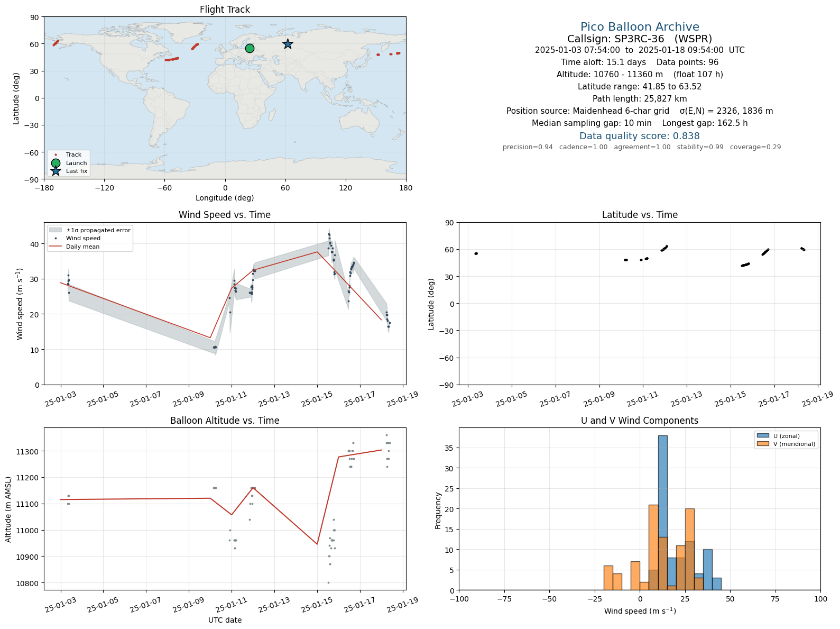Image resolution: width=840 pixels, height=629 pixels.
Task: Select the Daily mean legend entry
Action: point(75,247)
